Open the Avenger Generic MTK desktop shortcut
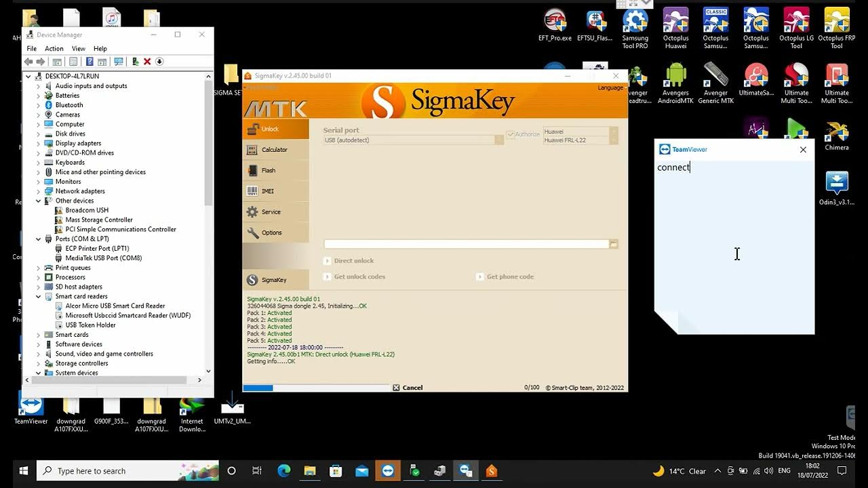The image size is (868, 488). [715, 83]
